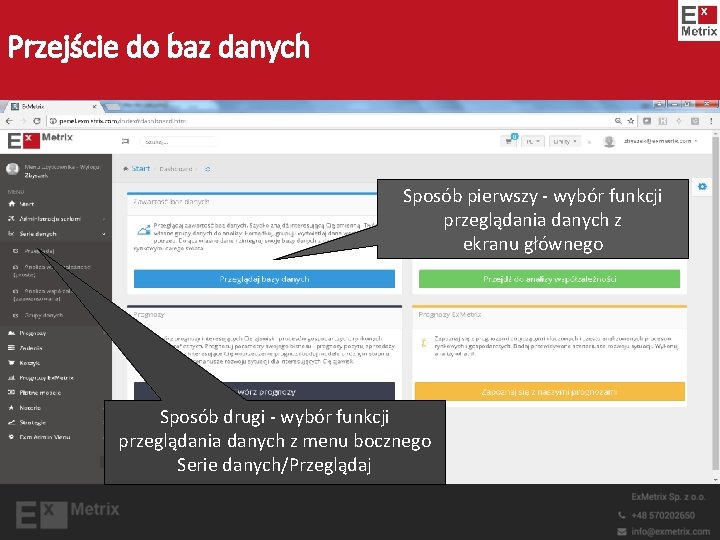This screenshot has width=720, height=540.
Task: Collapse the Serie danych submenu chevron
Action: click(104, 234)
